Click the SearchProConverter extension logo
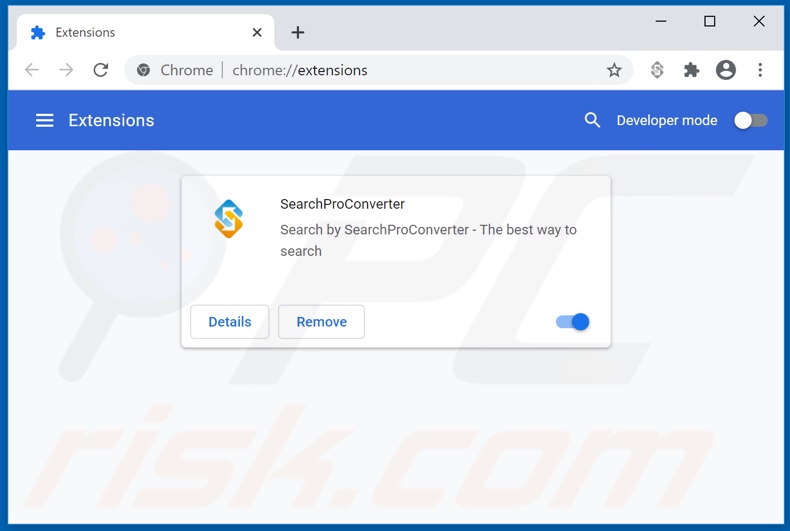Viewport: 790px width, 531px height. pyautogui.click(x=229, y=219)
